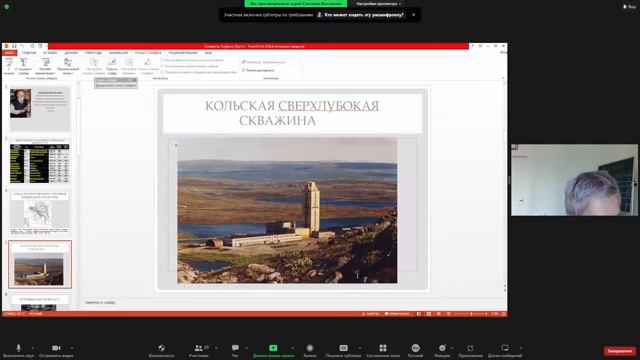Click Comments button in status bar
The image size is (640, 360).
tap(397, 314)
